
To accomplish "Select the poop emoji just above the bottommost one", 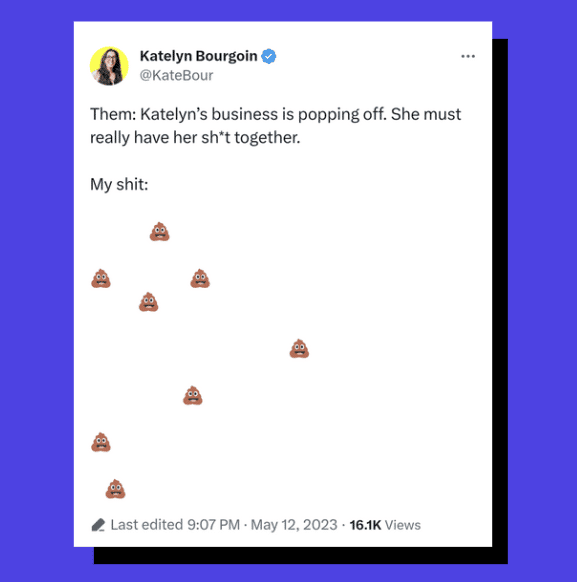I will (101, 442).
